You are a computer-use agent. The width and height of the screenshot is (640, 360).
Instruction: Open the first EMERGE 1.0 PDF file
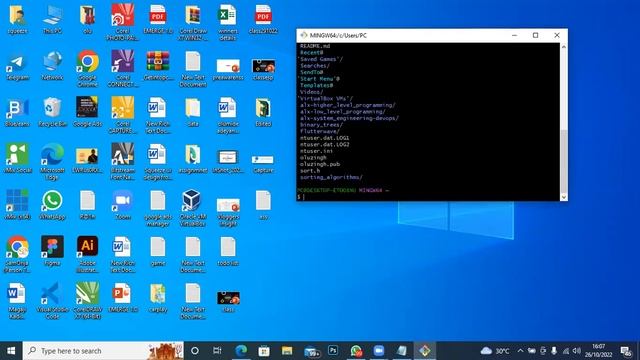(158, 20)
